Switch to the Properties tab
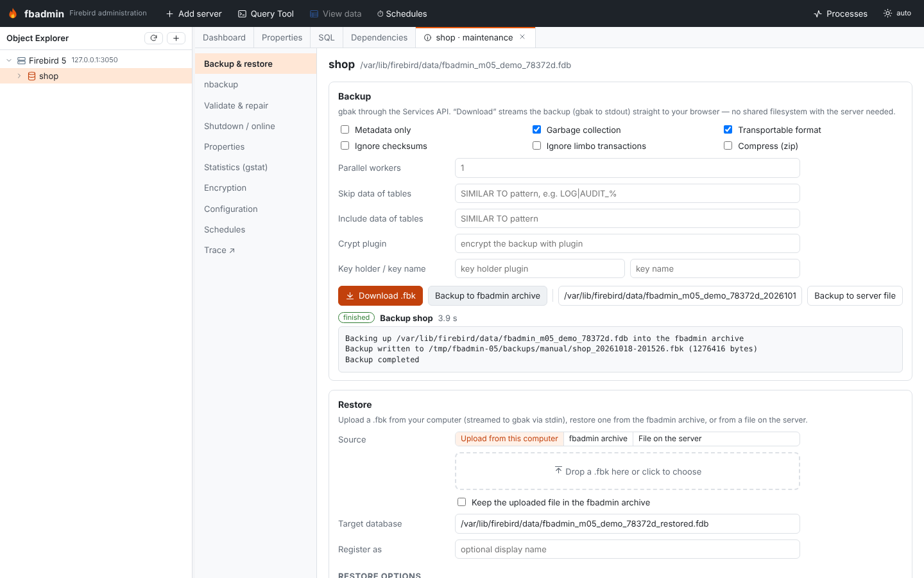 click(x=282, y=37)
